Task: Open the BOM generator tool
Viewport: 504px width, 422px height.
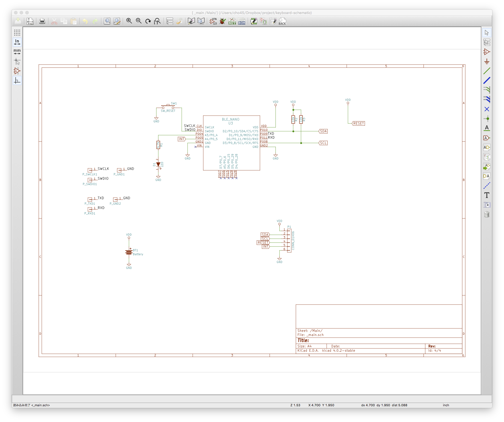Action: [242, 21]
